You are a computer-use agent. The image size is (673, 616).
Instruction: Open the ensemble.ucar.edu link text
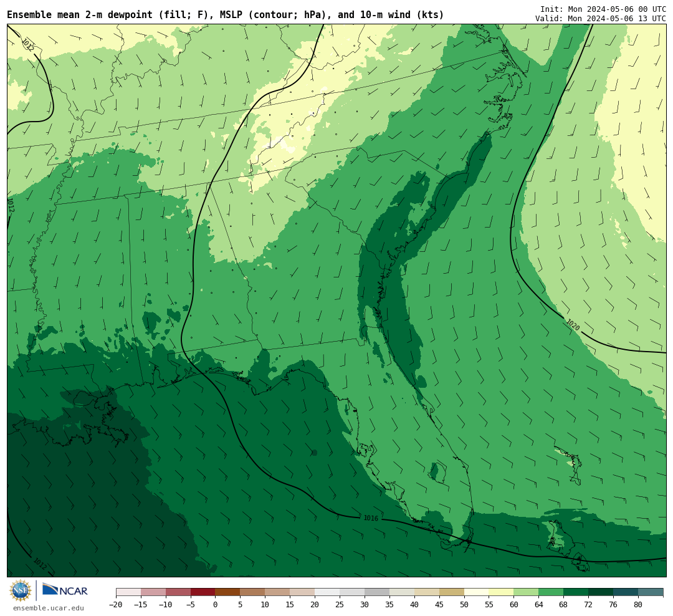click(49, 608)
